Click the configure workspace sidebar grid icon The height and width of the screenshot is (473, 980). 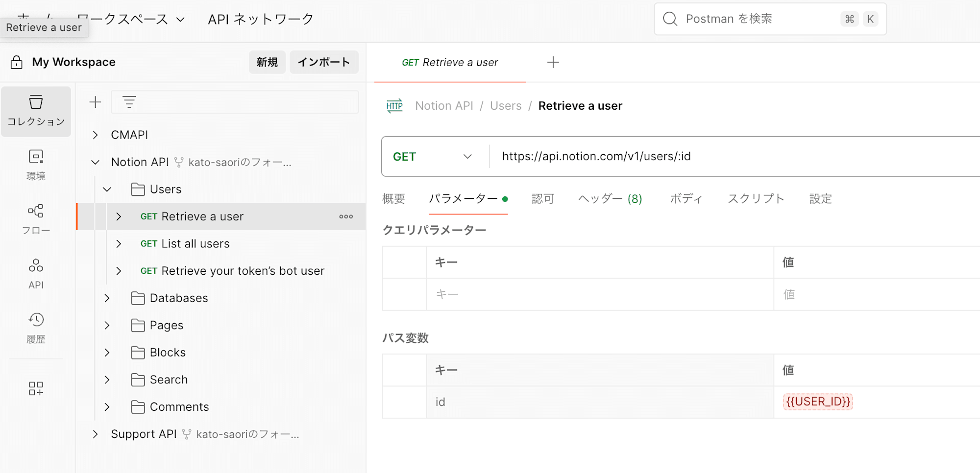click(x=36, y=389)
